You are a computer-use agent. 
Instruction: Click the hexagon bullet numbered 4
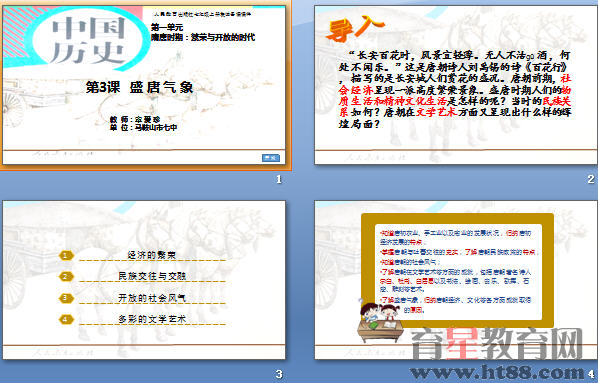(66, 319)
